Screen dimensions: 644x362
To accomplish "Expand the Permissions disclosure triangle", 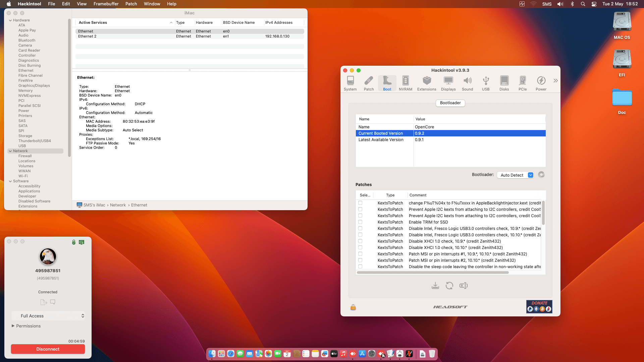I will pyautogui.click(x=13, y=326).
